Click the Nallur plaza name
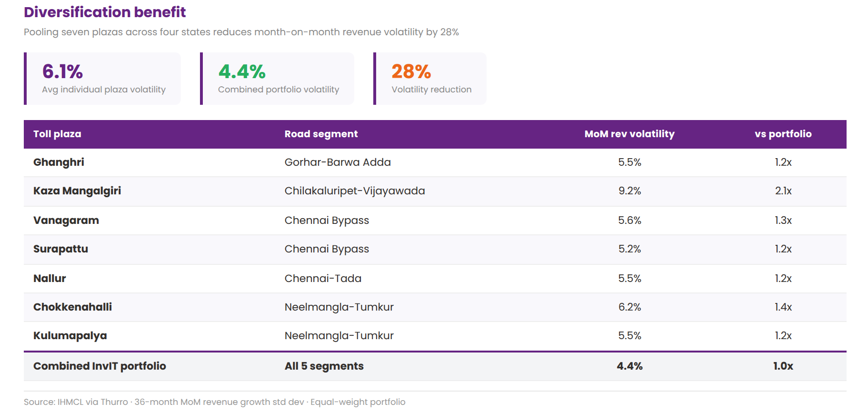Screen dimensions: 868x413 (50, 279)
